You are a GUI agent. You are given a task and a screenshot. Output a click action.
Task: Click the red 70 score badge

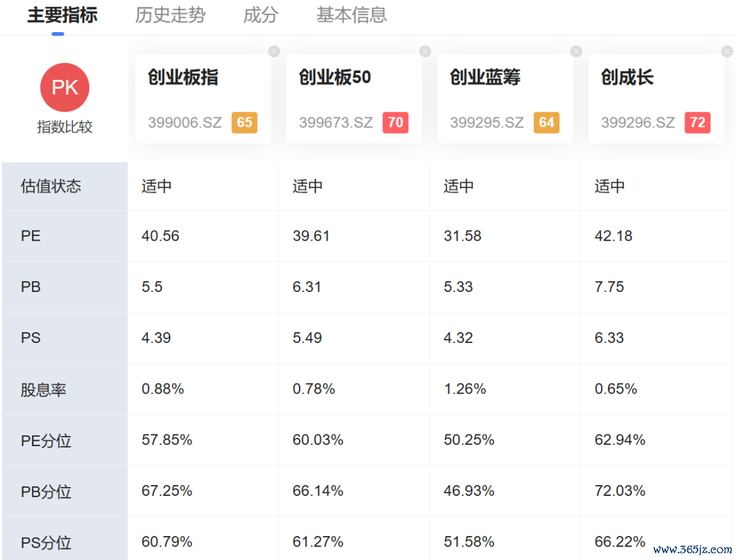tap(395, 123)
